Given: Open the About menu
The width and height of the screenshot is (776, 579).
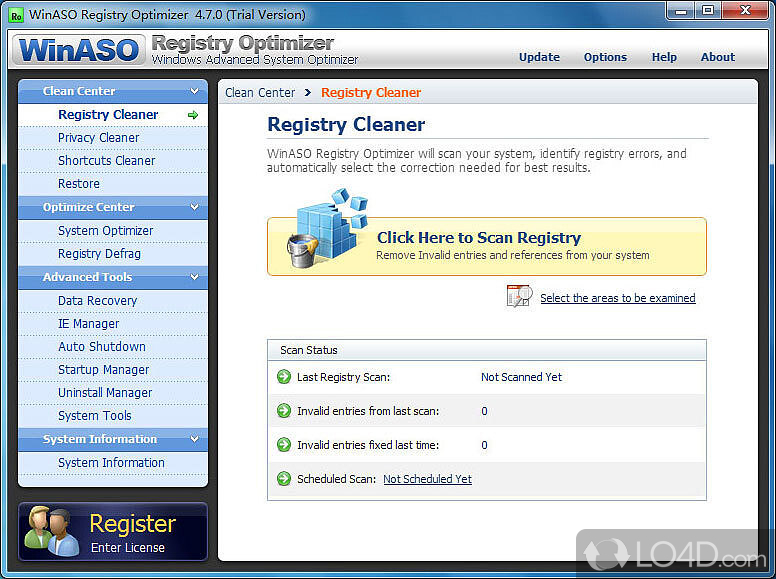Looking at the screenshot, I should tap(718, 57).
